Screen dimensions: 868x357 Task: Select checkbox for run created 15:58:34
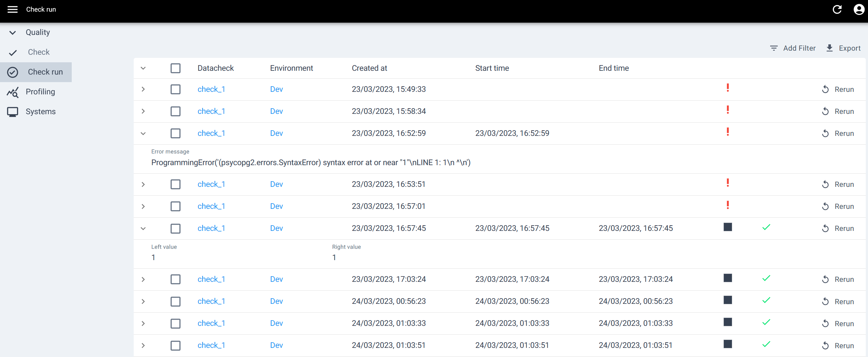(175, 111)
